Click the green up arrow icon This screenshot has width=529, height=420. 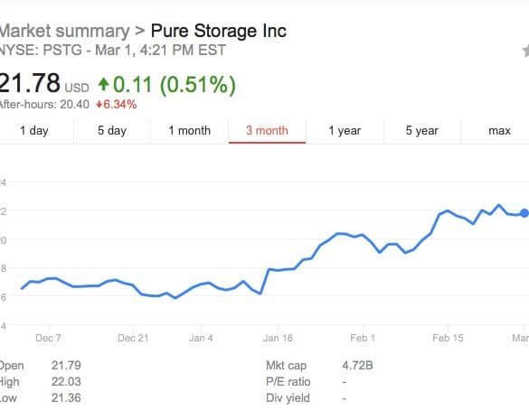pyautogui.click(x=104, y=84)
